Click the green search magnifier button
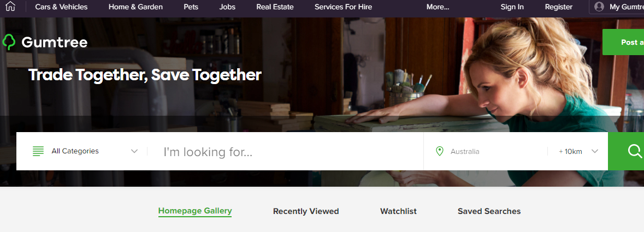The image size is (644, 232). coord(626,151)
